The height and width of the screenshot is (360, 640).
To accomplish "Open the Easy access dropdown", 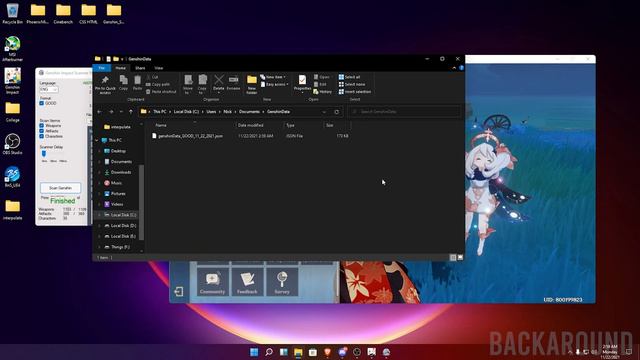I will (x=274, y=84).
